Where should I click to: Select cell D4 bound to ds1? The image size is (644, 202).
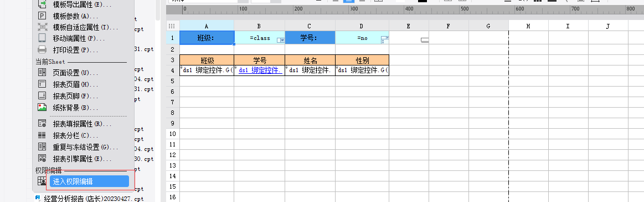[362, 70]
